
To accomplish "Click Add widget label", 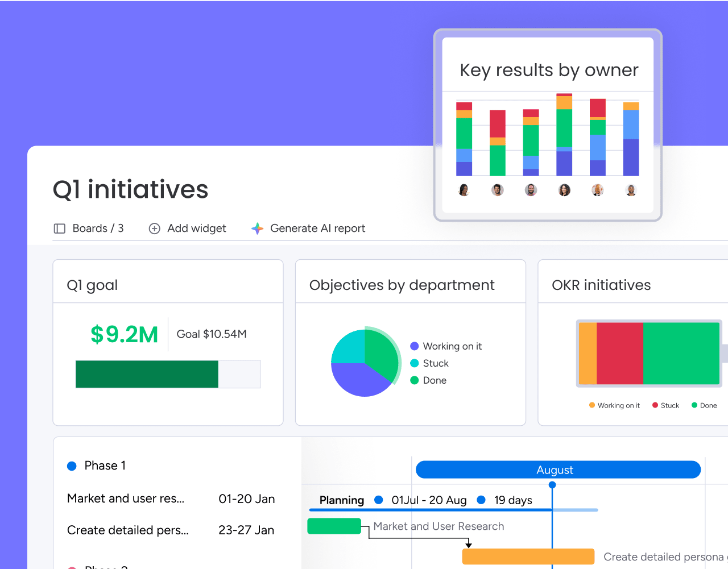I will click(197, 229).
